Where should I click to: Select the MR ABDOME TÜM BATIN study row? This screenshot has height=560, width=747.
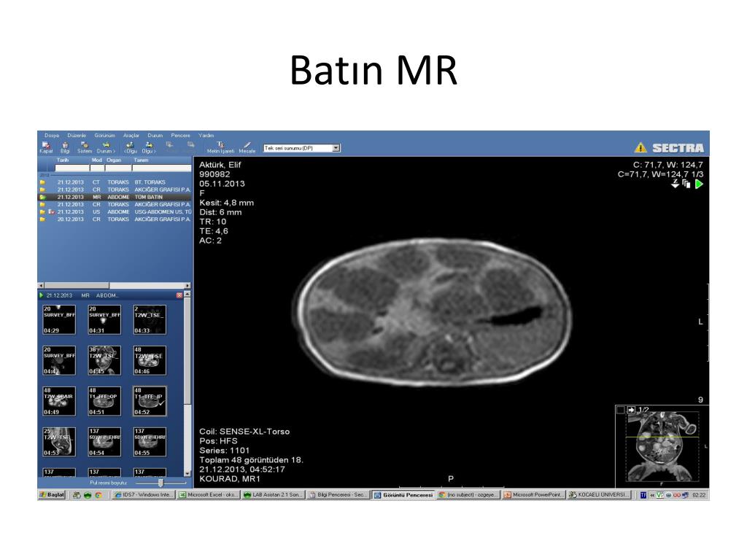pyautogui.click(x=115, y=197)
